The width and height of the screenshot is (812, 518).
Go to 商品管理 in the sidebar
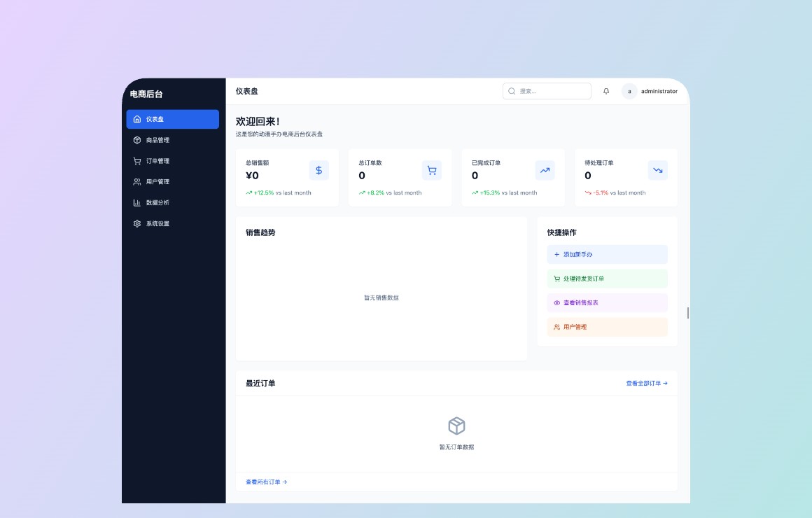(x=172, y=140)
